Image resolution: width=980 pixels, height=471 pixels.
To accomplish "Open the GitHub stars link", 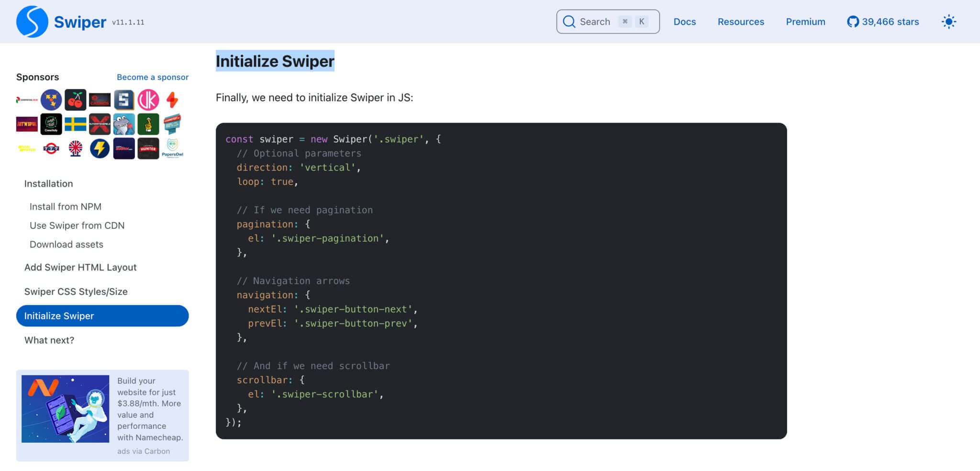I will click(883, 22).
